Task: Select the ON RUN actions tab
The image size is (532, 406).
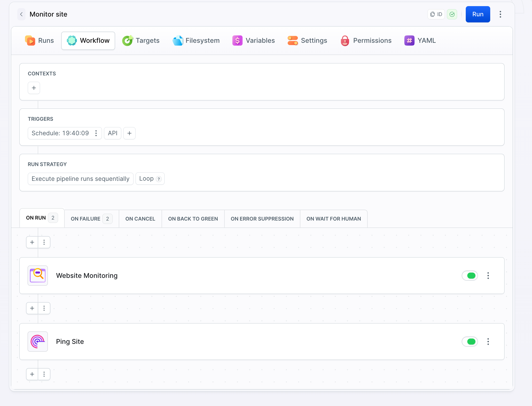Action: [x=42, y=218]
